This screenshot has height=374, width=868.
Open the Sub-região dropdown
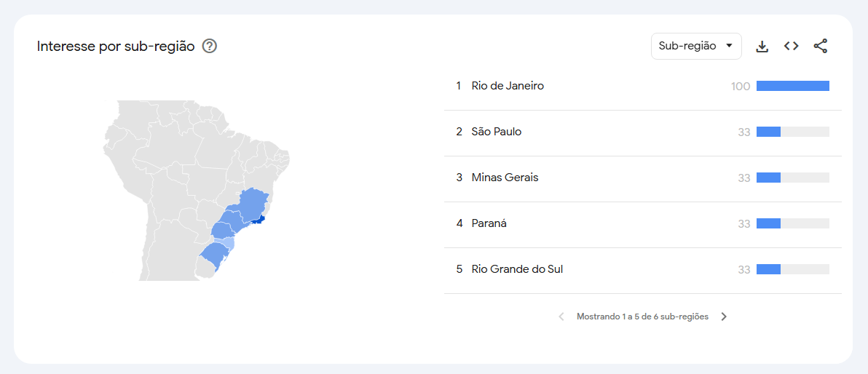point(696,46)
